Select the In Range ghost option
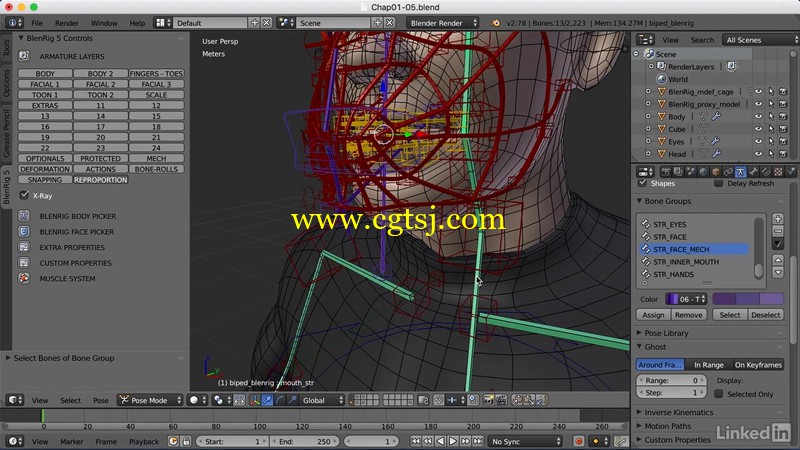The width and height of the screenshot is (800, 450). (x=708, y=365)
